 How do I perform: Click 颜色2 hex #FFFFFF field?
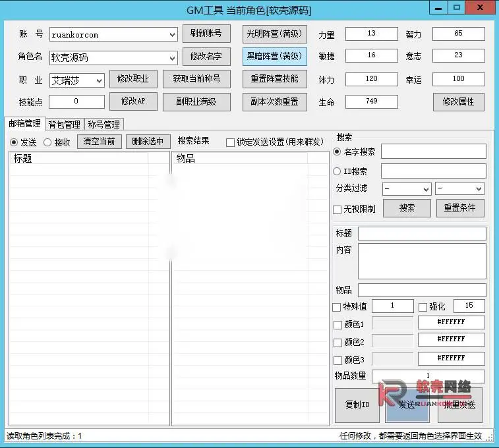[452, 339]
